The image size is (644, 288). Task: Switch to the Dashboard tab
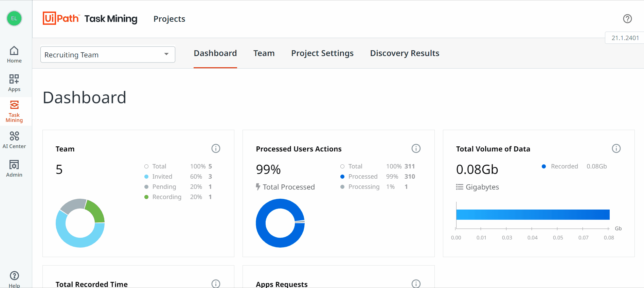[215, 53]
